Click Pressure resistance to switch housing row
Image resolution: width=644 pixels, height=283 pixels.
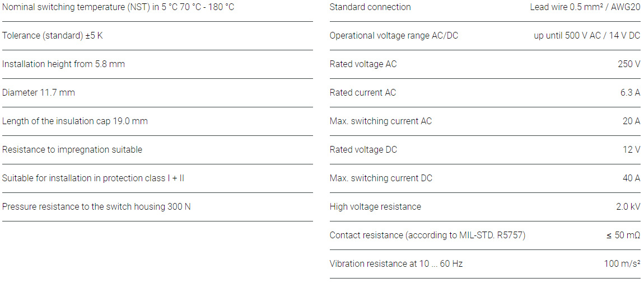pos(96,207)
